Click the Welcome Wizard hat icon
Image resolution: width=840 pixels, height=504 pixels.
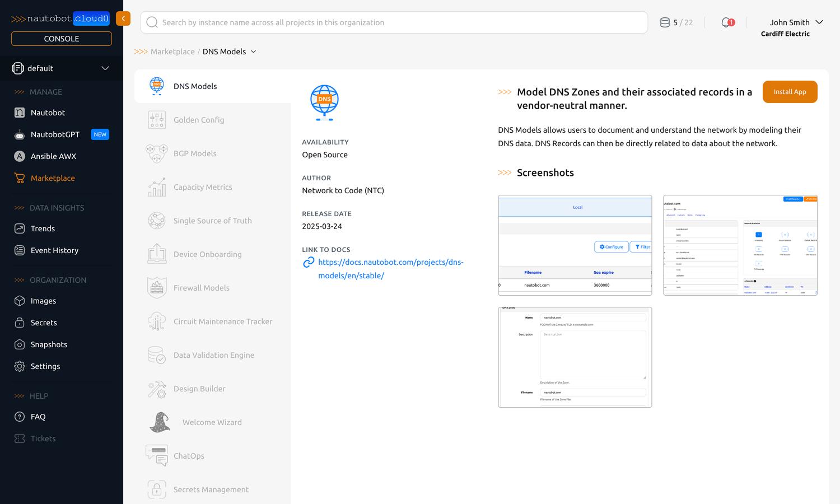coord(160,422)
